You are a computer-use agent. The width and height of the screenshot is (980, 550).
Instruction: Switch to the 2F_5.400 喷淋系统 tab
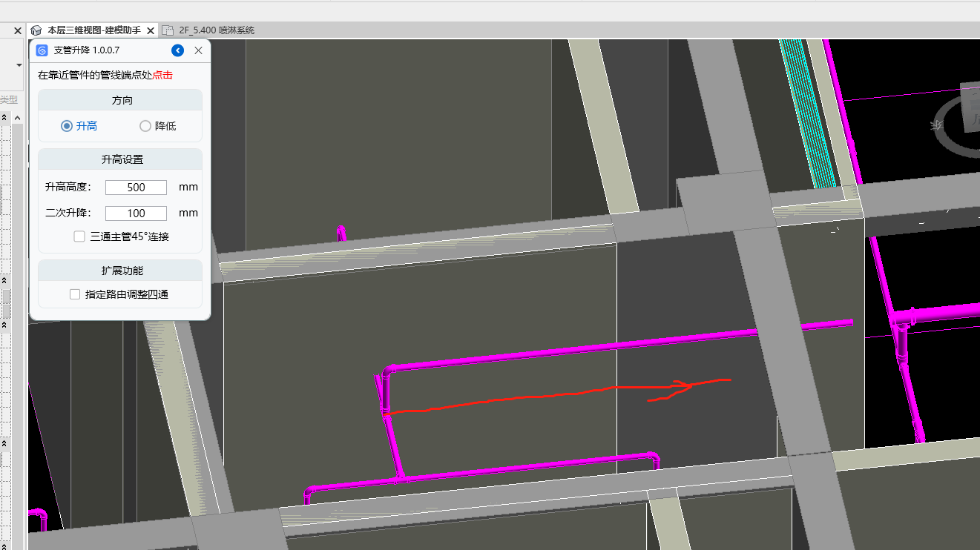[217, 30]
